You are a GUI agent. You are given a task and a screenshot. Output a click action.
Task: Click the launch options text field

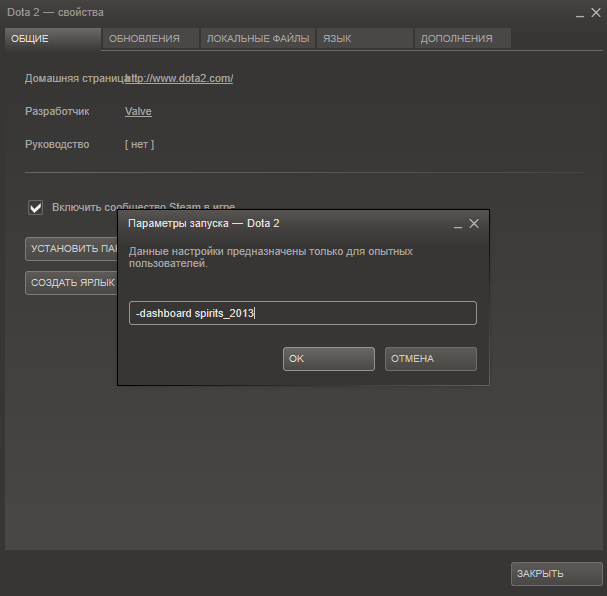(x=303, y=313)
